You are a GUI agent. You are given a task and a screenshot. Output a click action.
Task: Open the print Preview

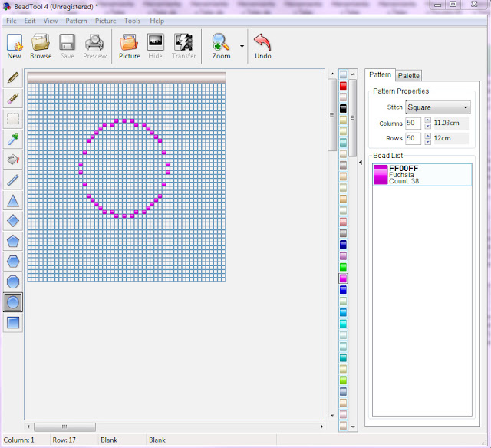pos(94,47)
